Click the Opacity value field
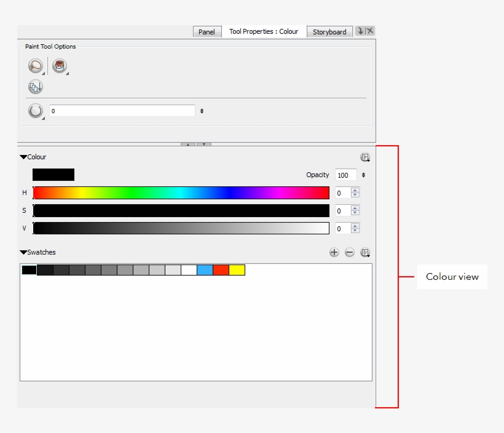Image resolution: width=504 pixels, height=433 pixels. 347,175
